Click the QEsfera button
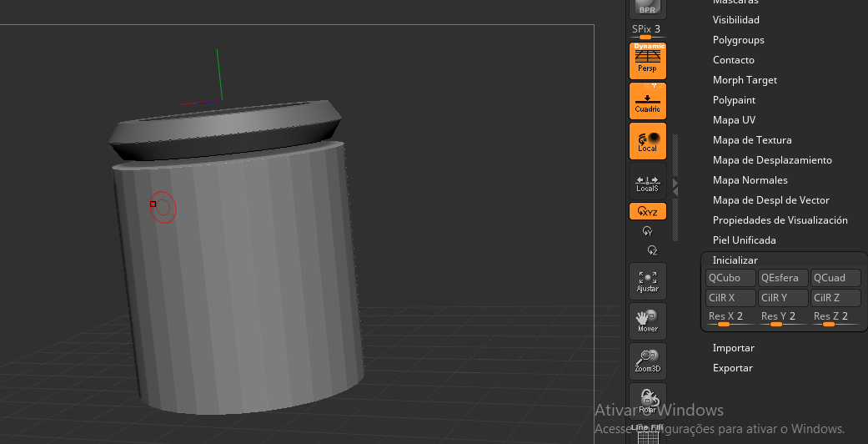Image resolution: width=868 pixels, height=444 pixels. (x=783, y=278)
